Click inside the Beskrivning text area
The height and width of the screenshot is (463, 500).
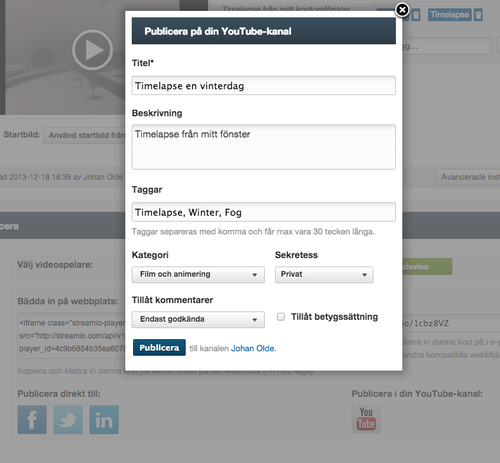coord(264,147)
